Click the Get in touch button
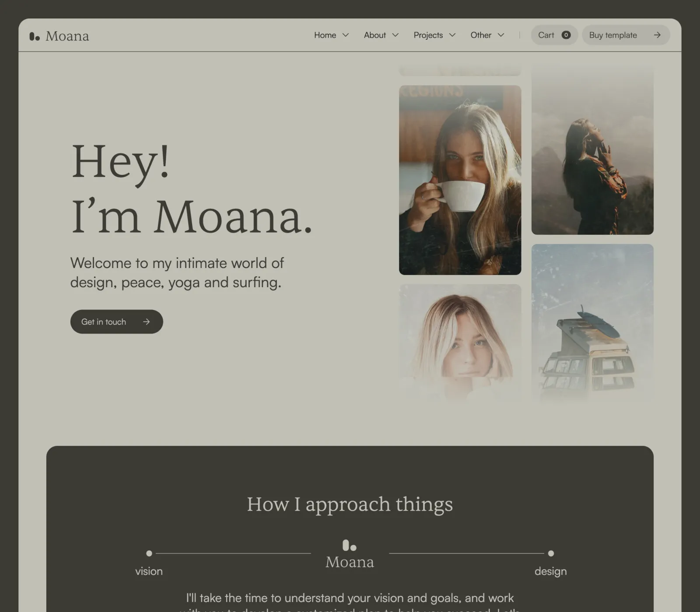This screenshot has width=700, height=612. tap(117, 322)
